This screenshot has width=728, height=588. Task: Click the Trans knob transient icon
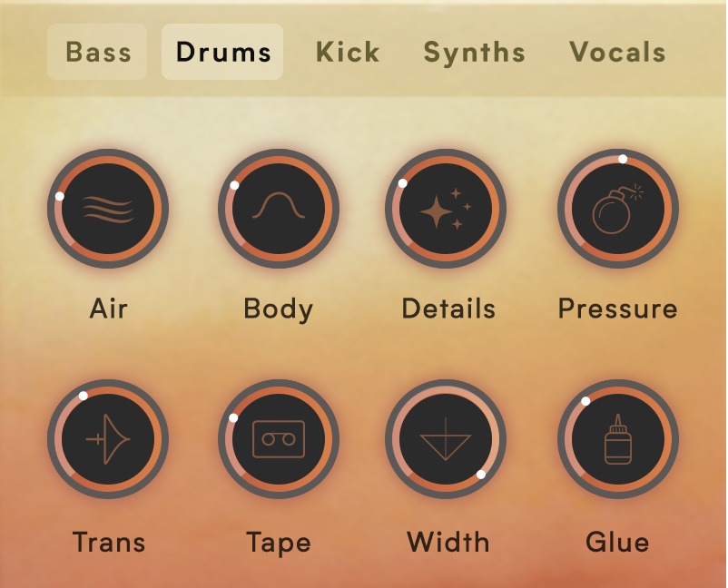click(x=108, y=439)
